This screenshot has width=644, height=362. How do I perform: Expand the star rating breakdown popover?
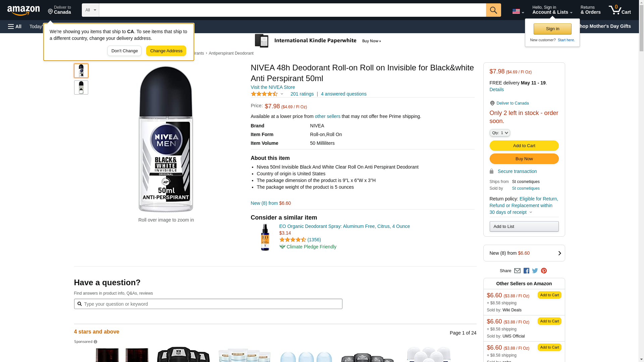point(267,94)
